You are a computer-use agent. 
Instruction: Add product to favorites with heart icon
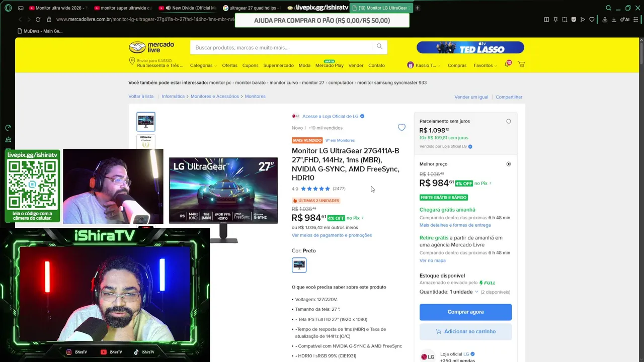[401, 128]
